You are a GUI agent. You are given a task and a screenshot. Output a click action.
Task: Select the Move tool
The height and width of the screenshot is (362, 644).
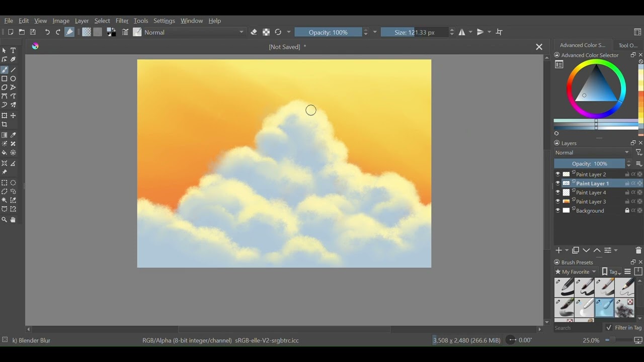tap(14, 116)
